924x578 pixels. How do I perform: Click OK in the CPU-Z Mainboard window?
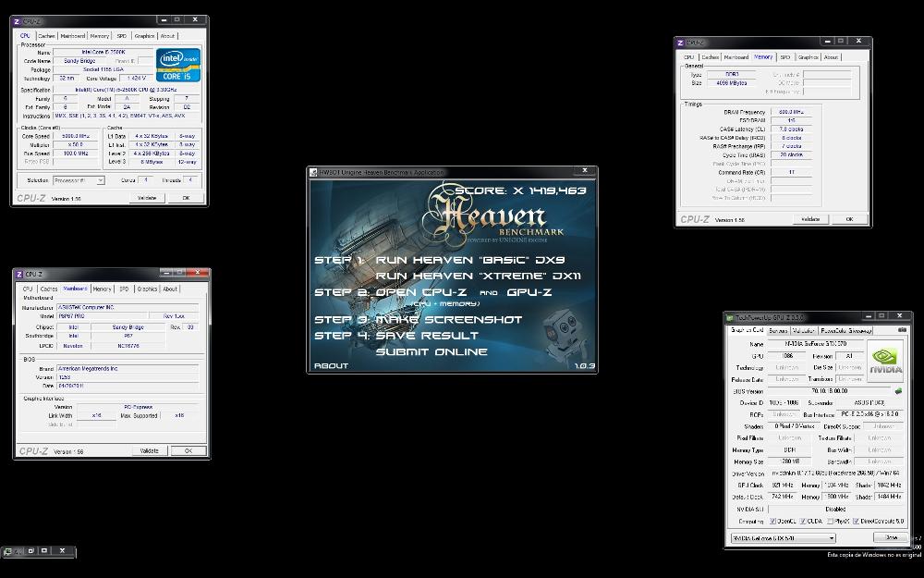pos(188,451)
